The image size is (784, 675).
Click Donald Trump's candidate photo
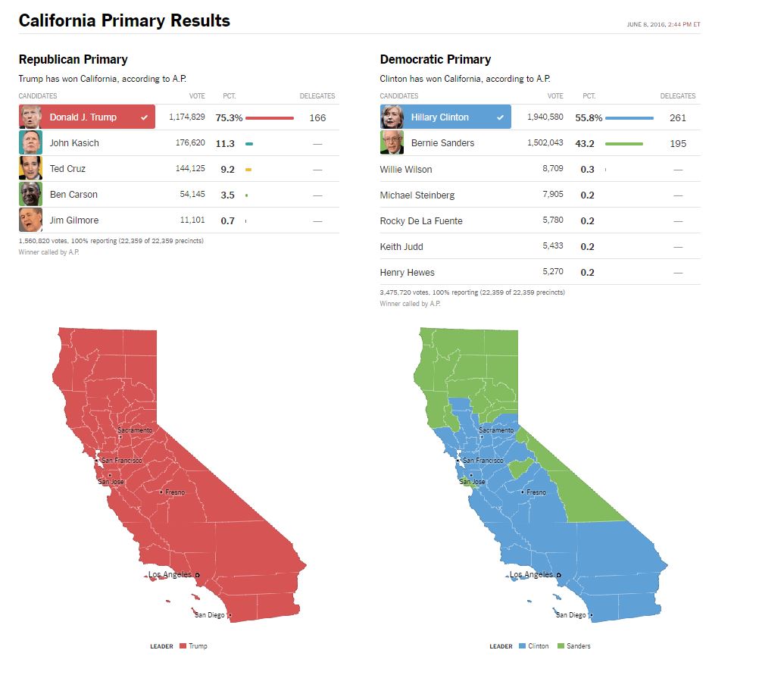click(x=31, y=117)
